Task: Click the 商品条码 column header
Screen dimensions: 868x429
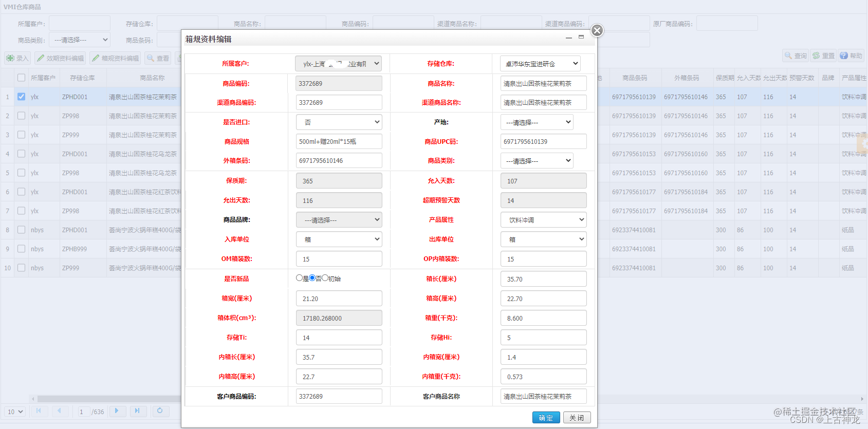Action: pyautogui.click(x=635, y=78)
